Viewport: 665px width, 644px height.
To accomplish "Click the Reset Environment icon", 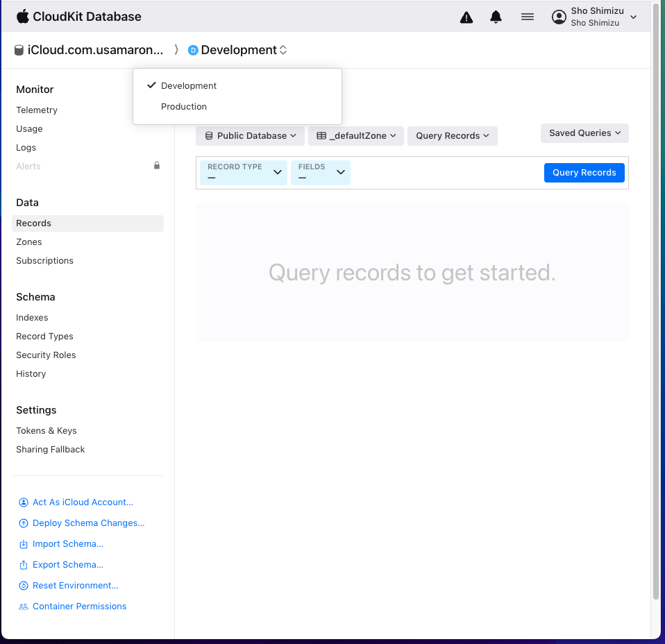I will [x=24, y=586].
